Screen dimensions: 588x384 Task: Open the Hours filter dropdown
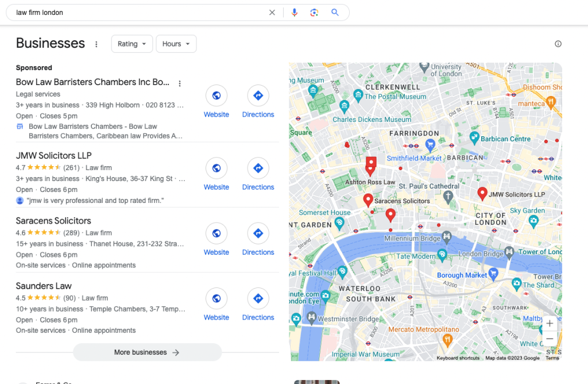click(x=176, y=44)
